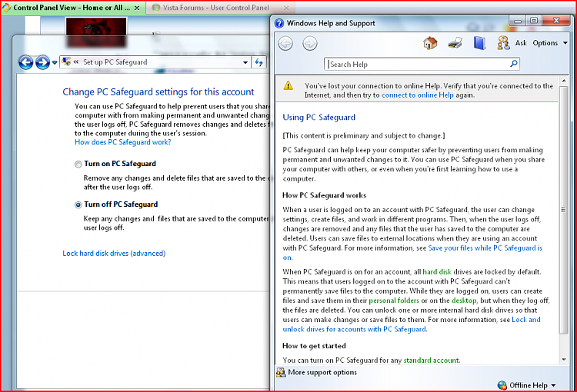Open the Options dropdown menu
The height and width of the screenshot is (392, 577).
point(550,43)
